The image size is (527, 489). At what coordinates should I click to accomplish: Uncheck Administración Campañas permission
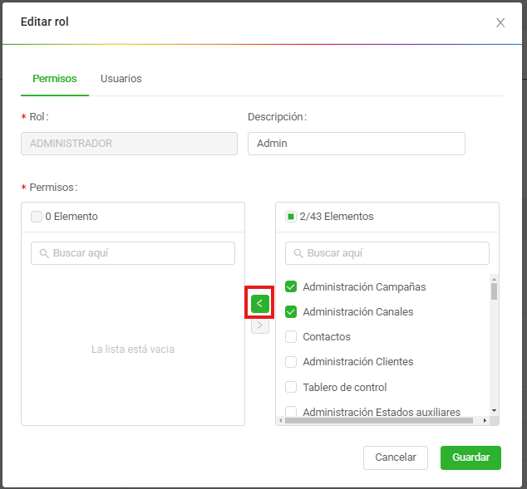[x=291, y=287]
